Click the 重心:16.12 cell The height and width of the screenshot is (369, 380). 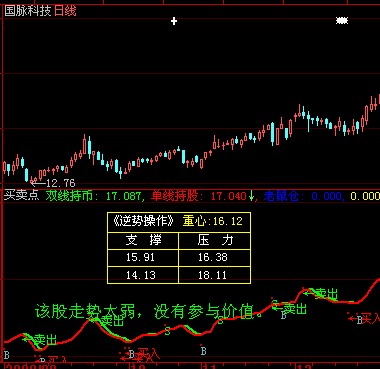(x=212, y=221)
